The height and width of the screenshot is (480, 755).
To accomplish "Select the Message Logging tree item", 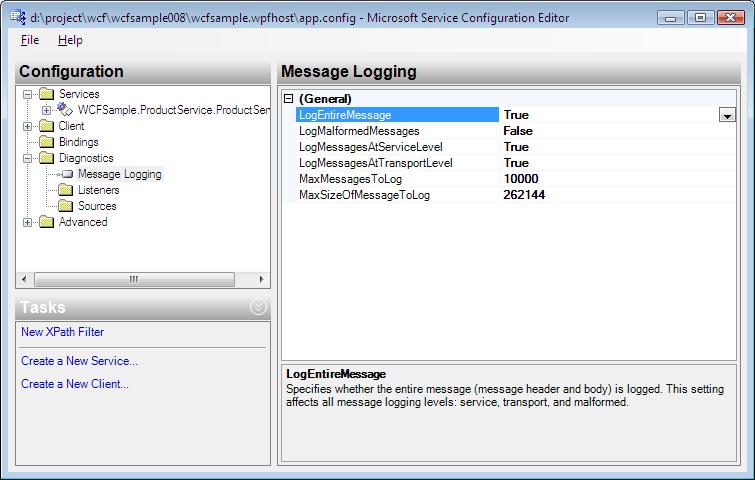I will (120, 174).
